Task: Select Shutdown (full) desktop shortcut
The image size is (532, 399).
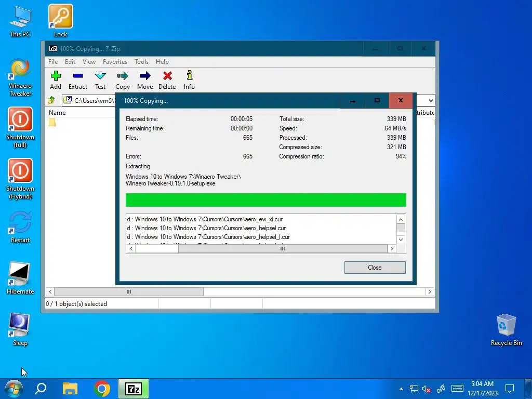Action: (x=20, y=128)
